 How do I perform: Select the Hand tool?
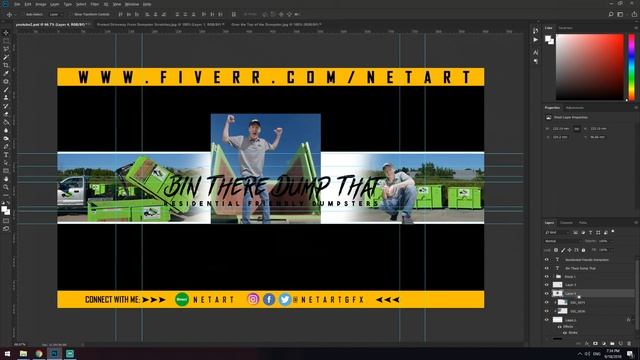click(6, 179)
